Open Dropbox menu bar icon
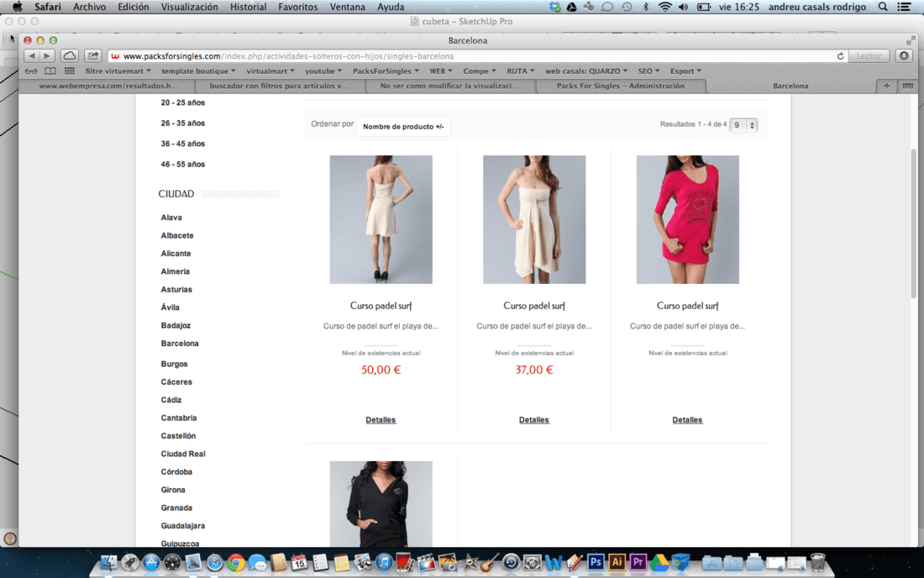The width and height of the screenshot is (924, 578). click(x=554, y=7)
